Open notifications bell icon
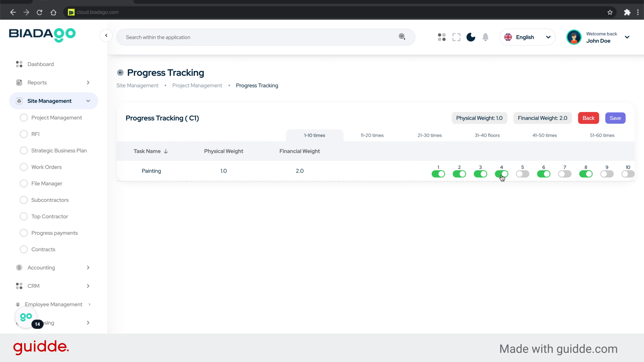The image size is (644, 362). pyautogui.click(x=485, y=37)
